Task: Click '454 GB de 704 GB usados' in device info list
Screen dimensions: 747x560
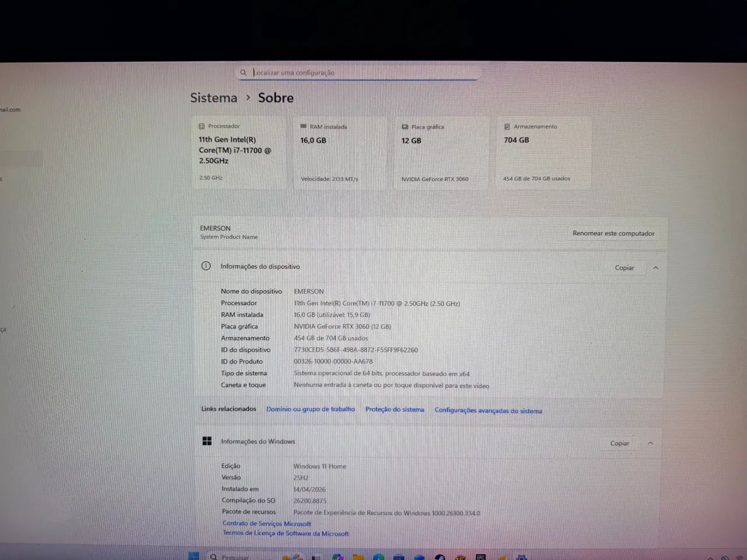Action: (x=331, y=338)
